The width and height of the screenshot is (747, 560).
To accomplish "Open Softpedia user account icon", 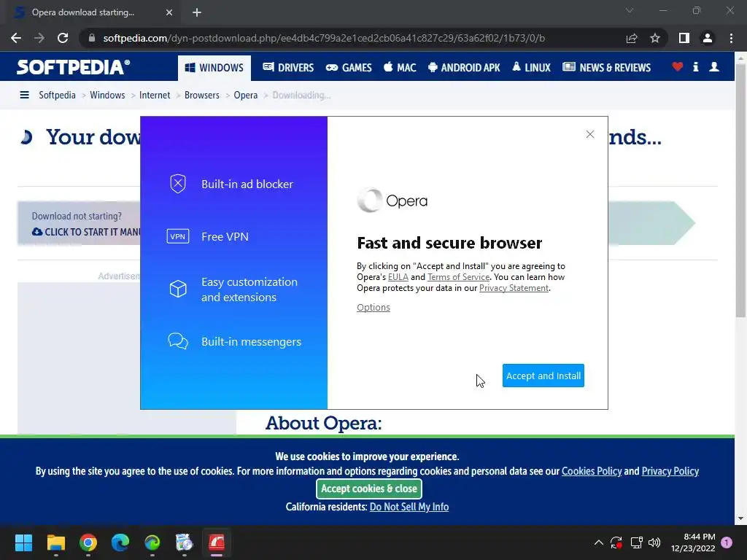I will (714, 66).
